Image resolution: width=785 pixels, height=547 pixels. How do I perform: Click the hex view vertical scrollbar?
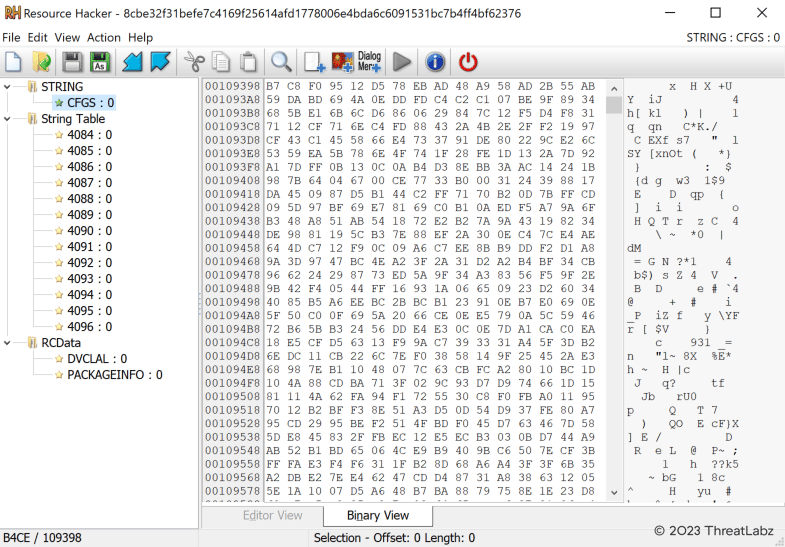click(x=614, y=300)
